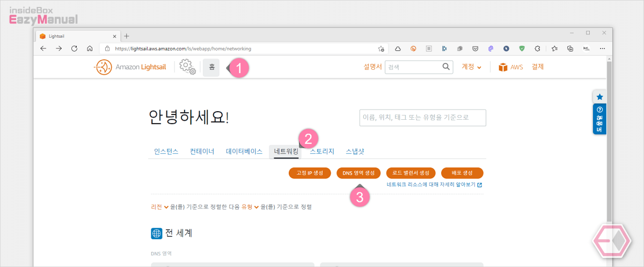Switch to the 컨테이너 tab
The image size is (644, 267).
202,151
